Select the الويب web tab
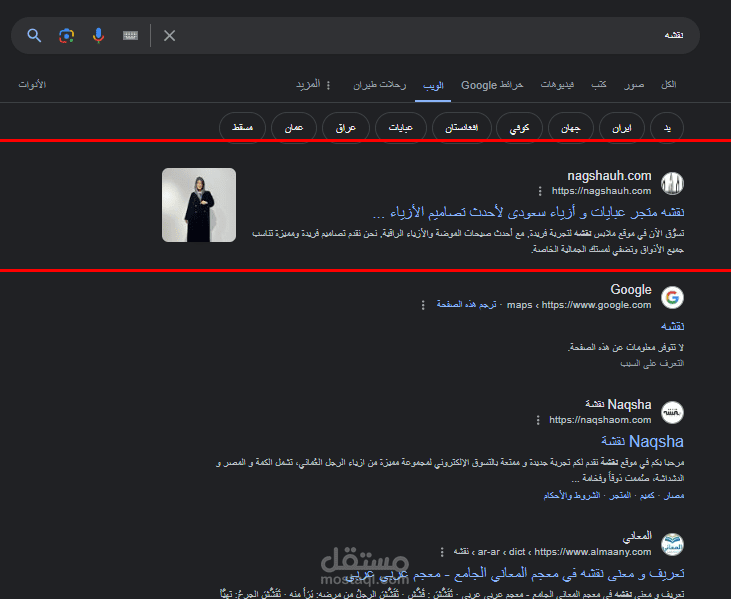This screenshot has height=599, width=731. (x=433, y=85)
